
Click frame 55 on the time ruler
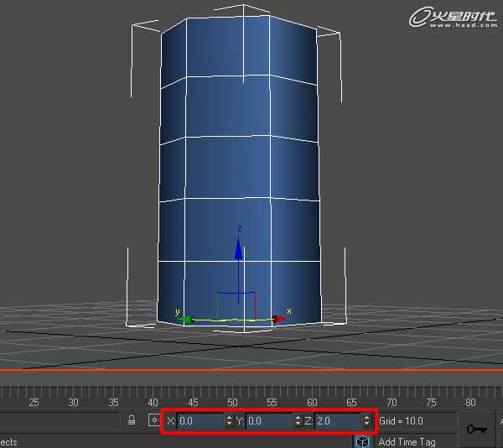(x=272, y=402)
